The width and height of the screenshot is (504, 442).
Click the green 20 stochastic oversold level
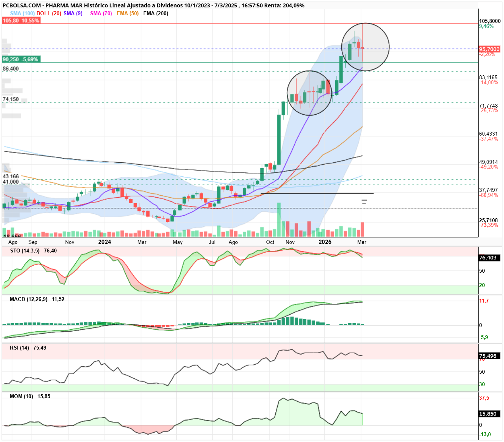(482, 285)
